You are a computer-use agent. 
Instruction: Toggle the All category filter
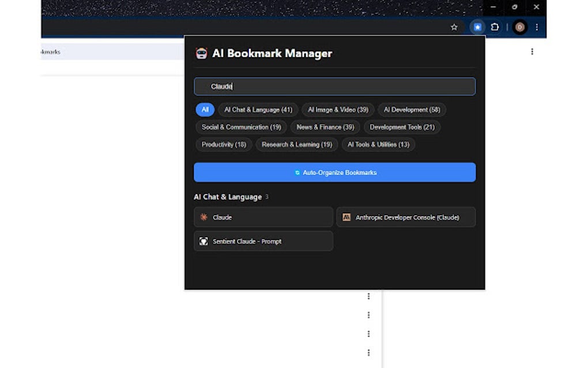coord(205,110)
